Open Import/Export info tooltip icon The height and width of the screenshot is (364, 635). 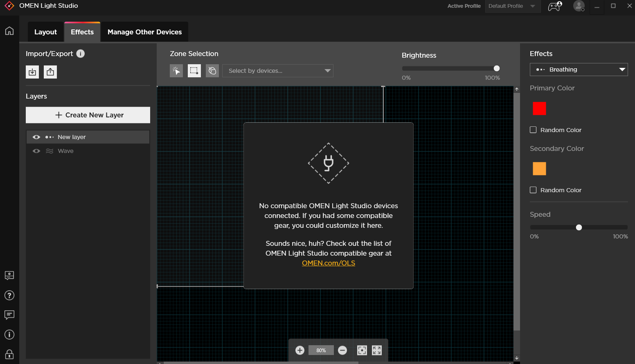81,54
